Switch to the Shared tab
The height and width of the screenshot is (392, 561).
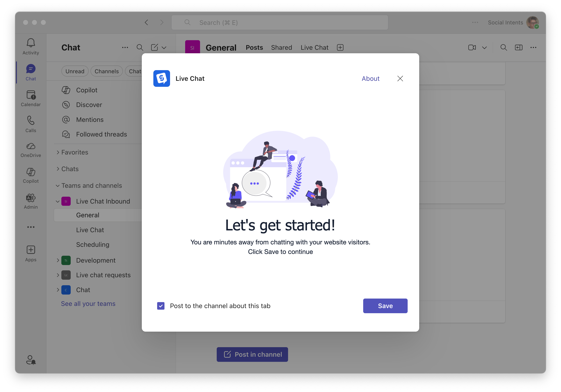click(x=281, y=47)
